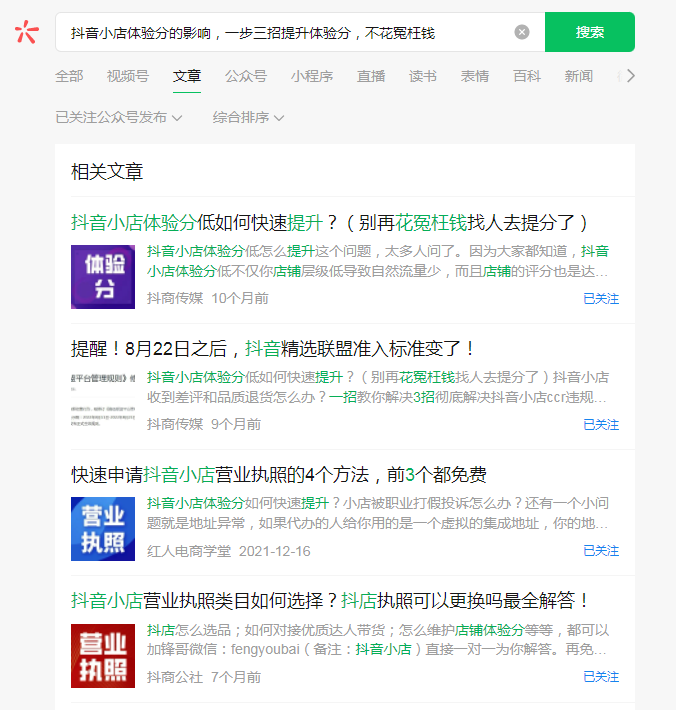Image resolution: width=676 pixels, height=710 pixels.
Task: Click the date 2021-12-16
Action: tap(274, 551)
